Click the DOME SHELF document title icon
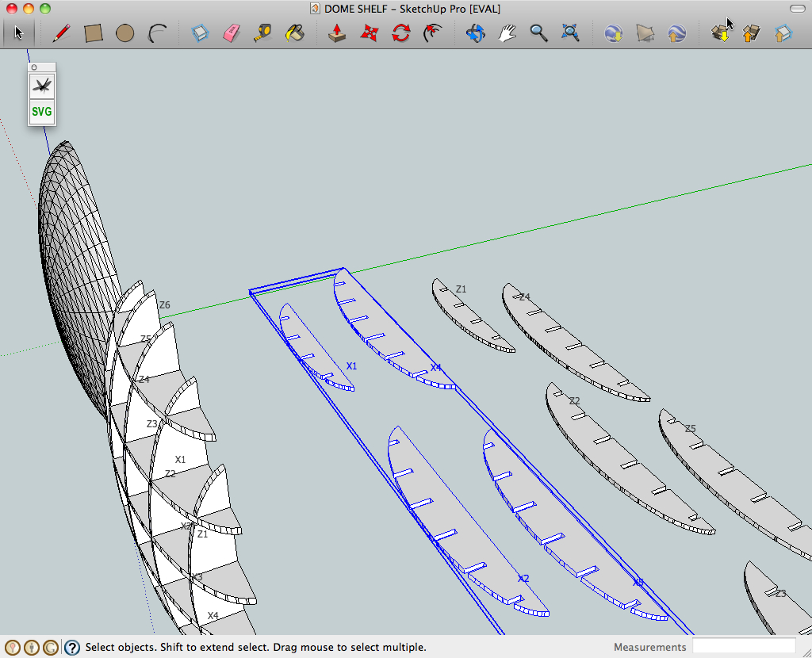The image size is (812, 658). [x=315, y=9]
